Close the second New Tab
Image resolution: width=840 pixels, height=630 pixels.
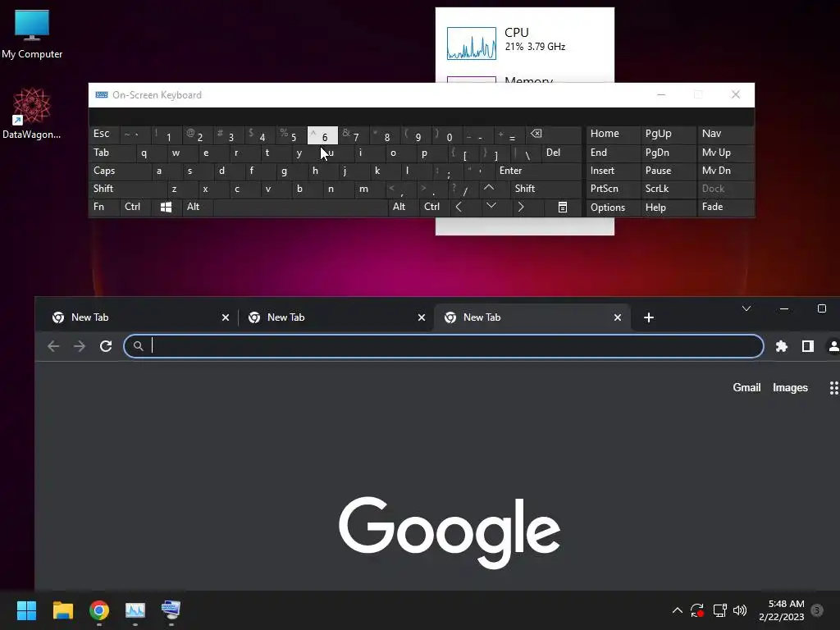tap(422, 317)
